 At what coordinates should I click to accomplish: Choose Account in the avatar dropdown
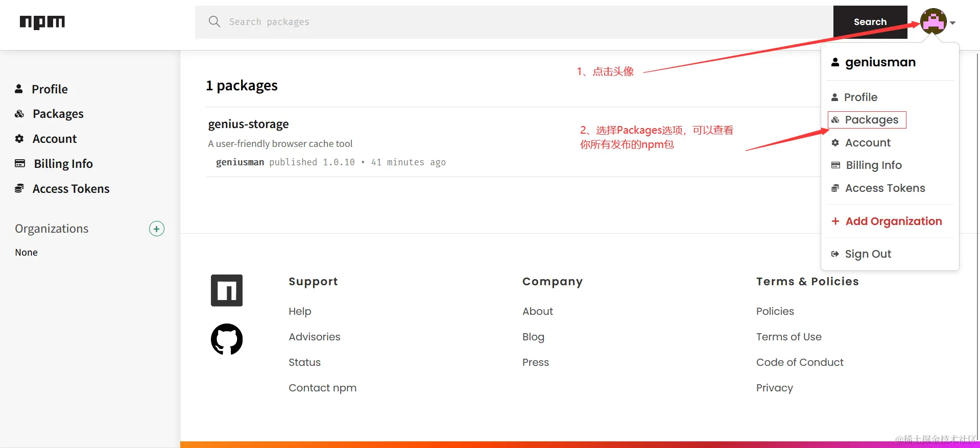868,143
